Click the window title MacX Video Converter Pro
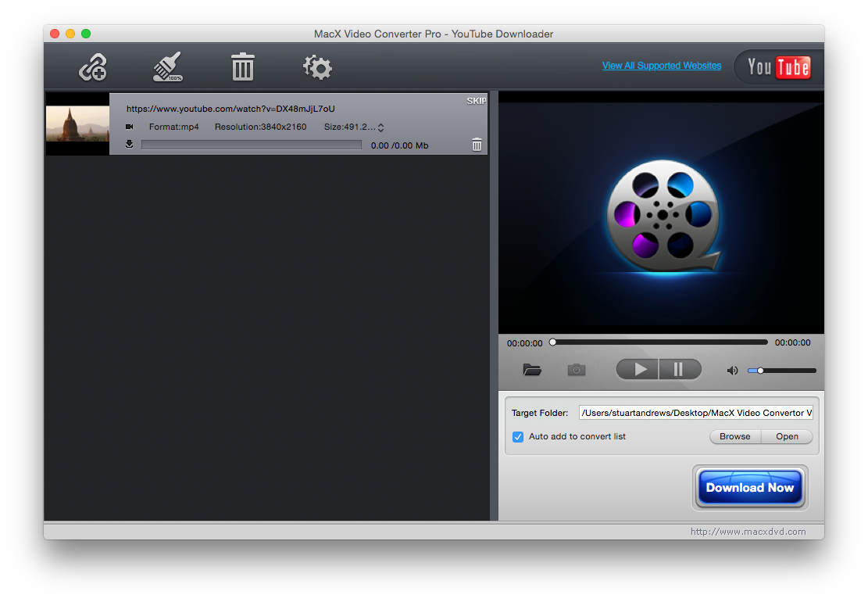This screenshot has height=602, width=868. pyautogui.click(x=434, y=34)
